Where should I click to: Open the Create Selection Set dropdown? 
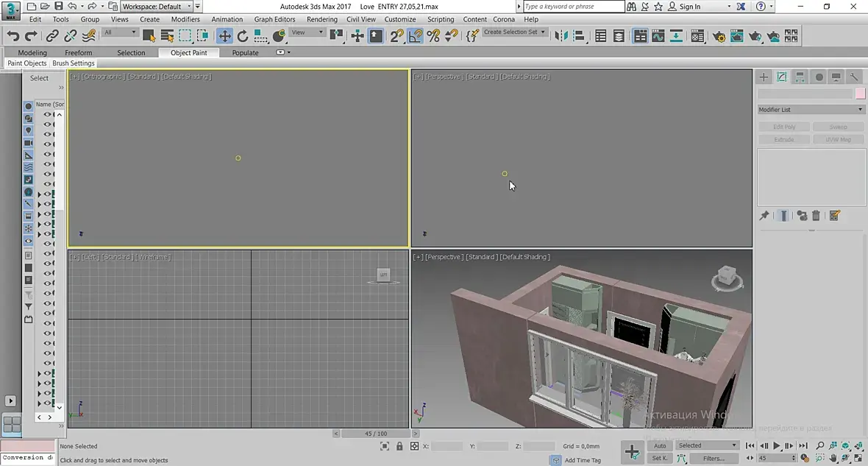coord(515,32)
